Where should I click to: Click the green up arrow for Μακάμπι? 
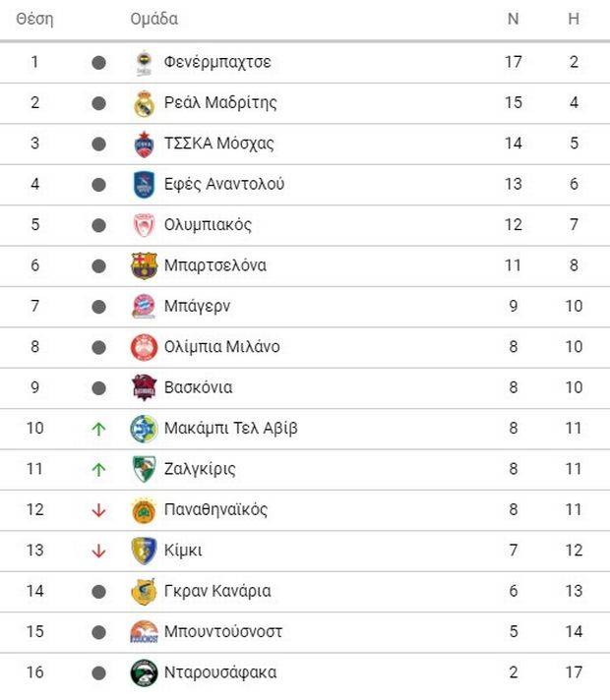(98, 429)
